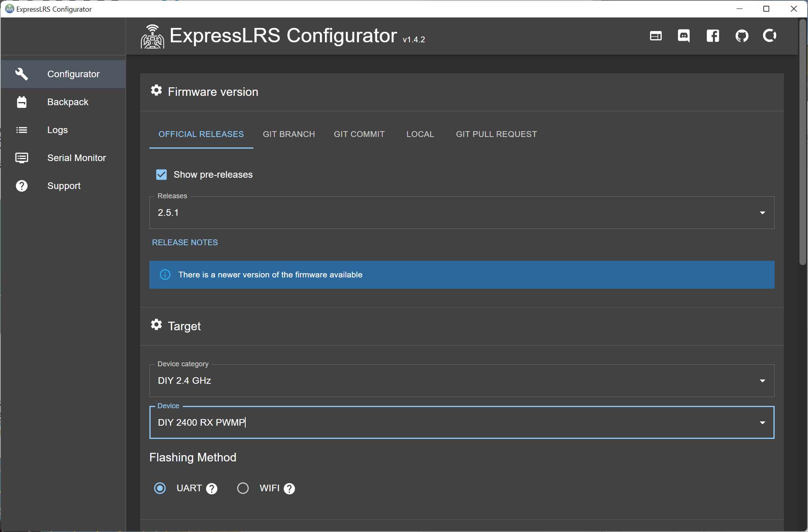Open the ExpressLRS website icon in header
808x532 pixels.
pyautogui.click(x=655, y=36)
